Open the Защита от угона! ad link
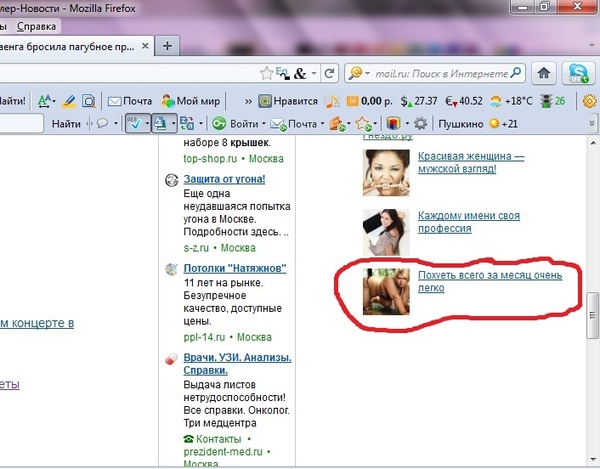 [224, 179]
